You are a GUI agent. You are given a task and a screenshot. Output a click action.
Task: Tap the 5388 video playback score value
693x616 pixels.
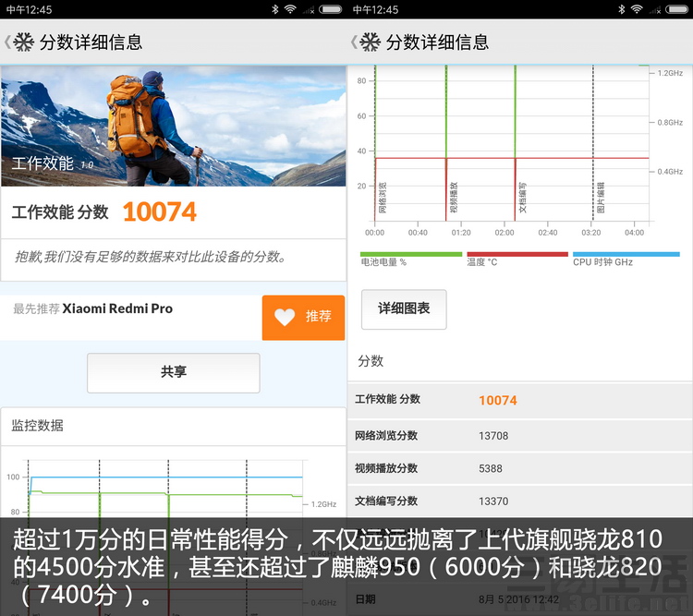(x=491, y=469)
